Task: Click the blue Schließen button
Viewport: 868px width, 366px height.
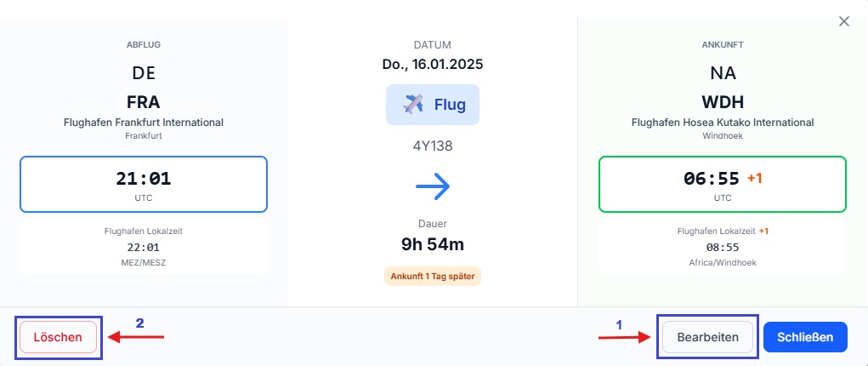Action: point(805,337)
